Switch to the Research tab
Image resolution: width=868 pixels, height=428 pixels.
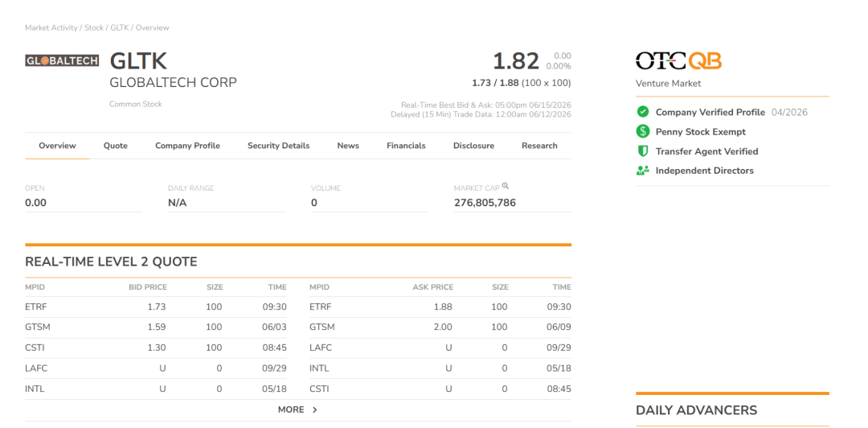click(540, 146)
